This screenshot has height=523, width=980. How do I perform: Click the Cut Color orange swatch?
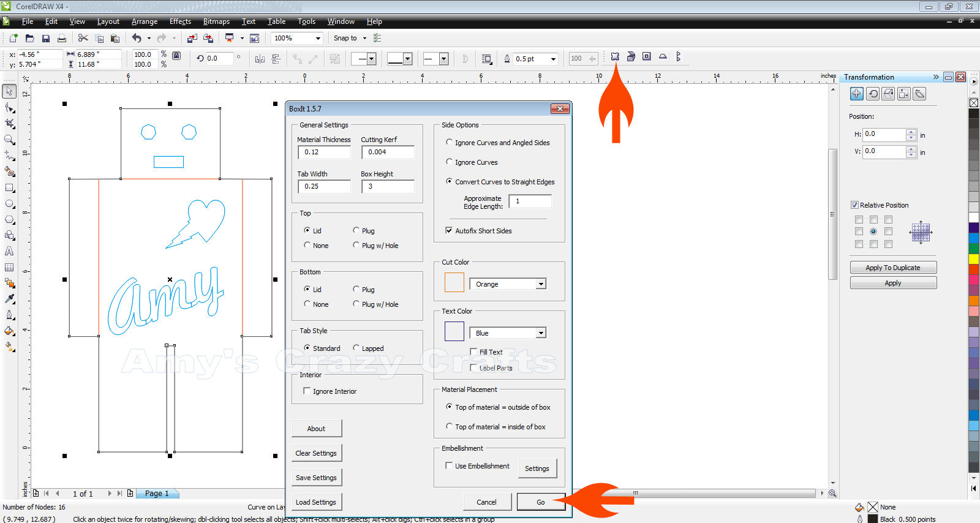[454, 282]
